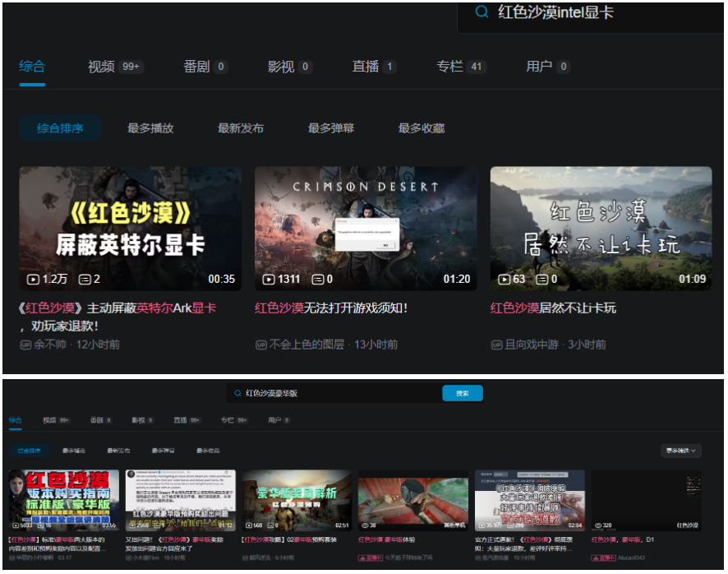
Task: Click the danmaku icon on the 居然不让i卡玩 thumbnail
Action: click(542, 280)
